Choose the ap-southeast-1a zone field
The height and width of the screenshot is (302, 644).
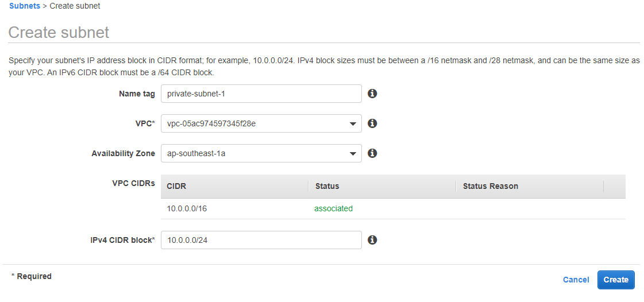(x=261, y=153)
